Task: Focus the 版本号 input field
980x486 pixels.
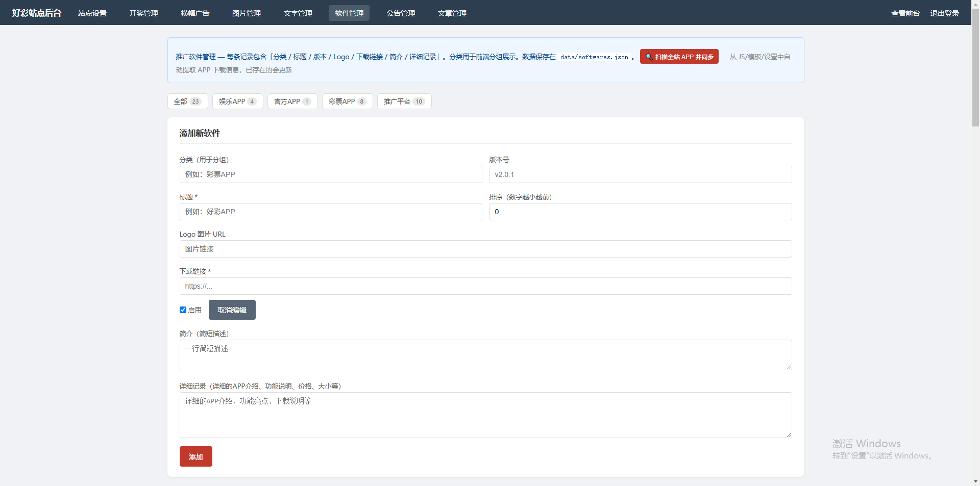Action: pyautogui.click(x=641, y=174)
